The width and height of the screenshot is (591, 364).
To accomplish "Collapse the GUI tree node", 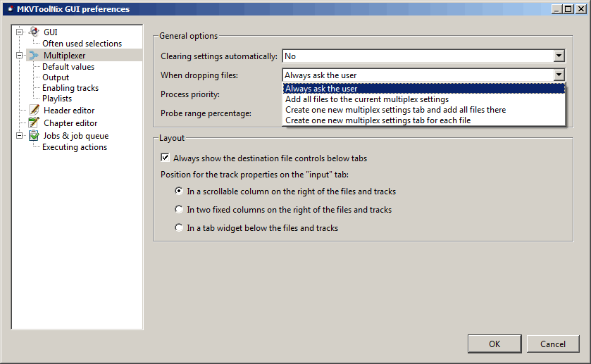I will pos(19,32).
